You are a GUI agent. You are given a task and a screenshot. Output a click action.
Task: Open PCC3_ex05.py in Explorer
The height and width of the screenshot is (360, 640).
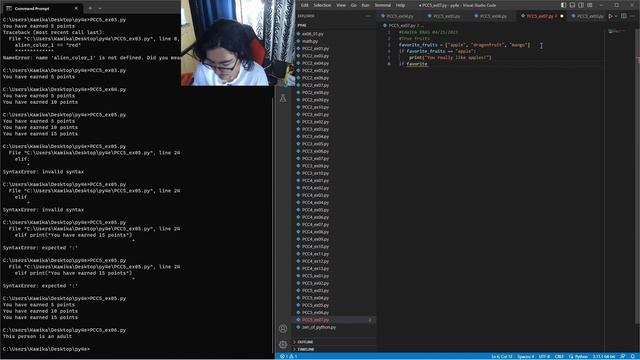coord(315,144)
